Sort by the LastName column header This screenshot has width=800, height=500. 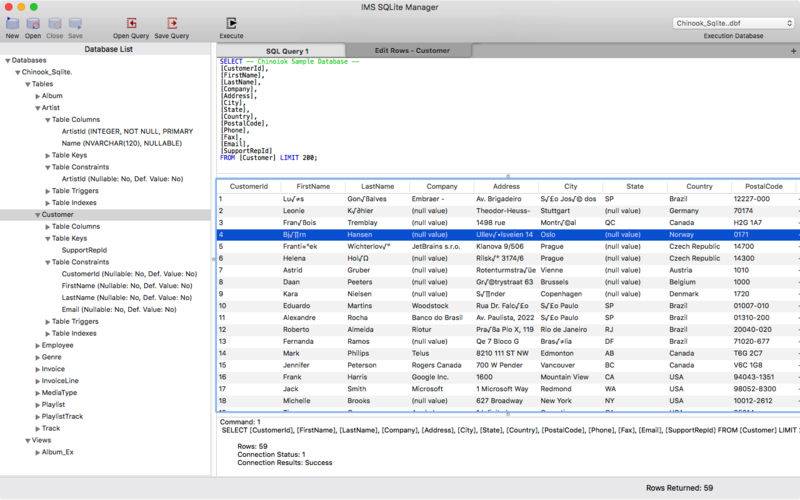(377, 186)
